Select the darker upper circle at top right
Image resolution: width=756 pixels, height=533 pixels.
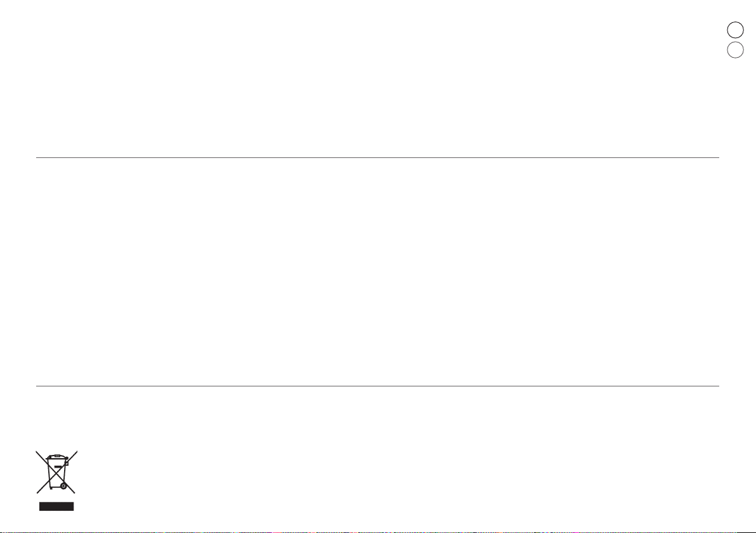735,30
